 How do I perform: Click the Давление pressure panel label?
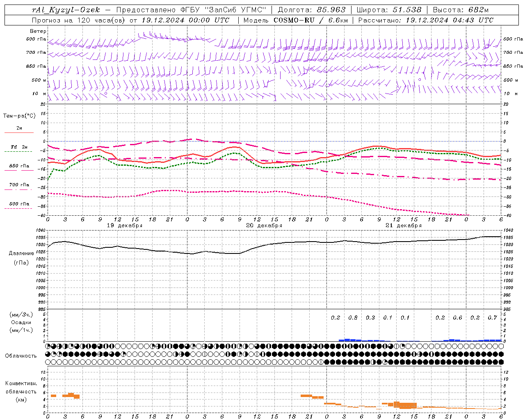coord(21,253)
